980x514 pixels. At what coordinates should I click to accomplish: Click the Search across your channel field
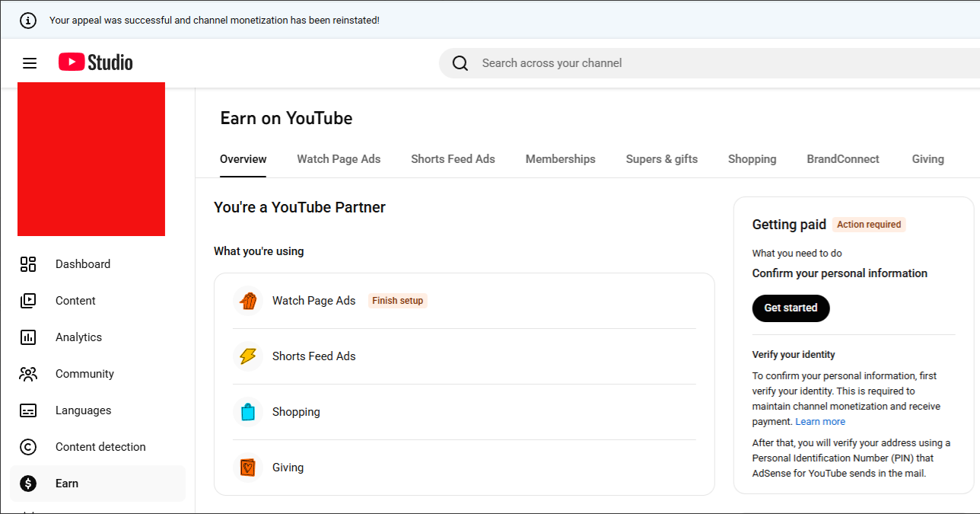(x=685, y=63)
